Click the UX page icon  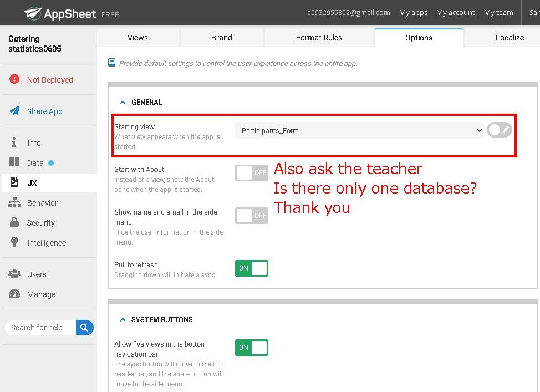coord(14,182)
